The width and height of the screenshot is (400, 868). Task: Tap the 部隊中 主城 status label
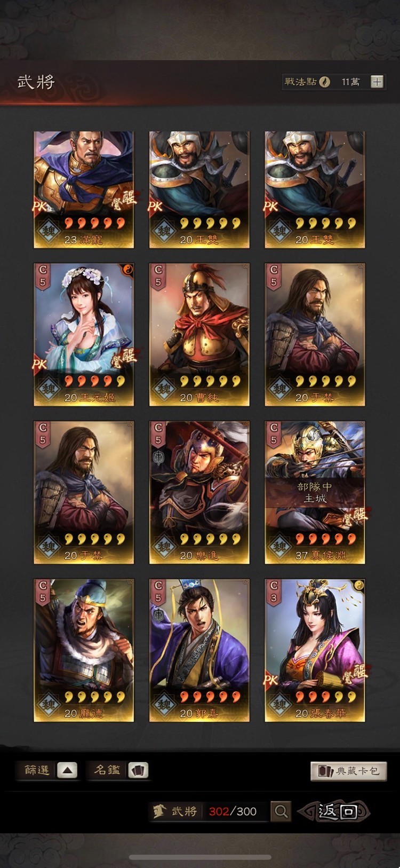coord(315,492)
